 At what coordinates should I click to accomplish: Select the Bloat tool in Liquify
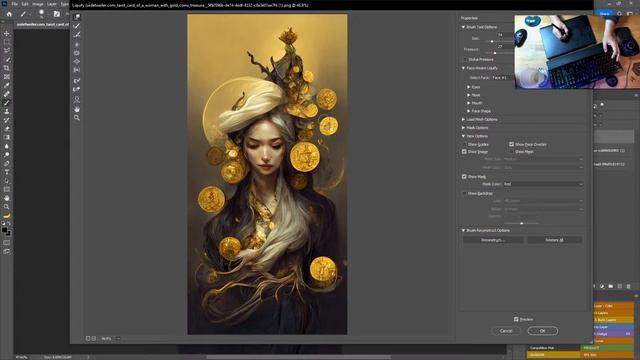[x=77, y=62]
